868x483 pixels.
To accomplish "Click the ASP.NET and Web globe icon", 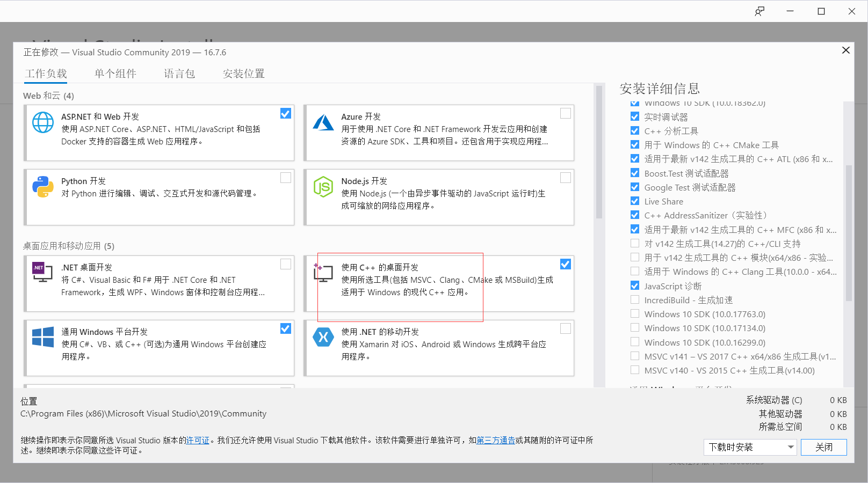I will click(x=43, y=122).
